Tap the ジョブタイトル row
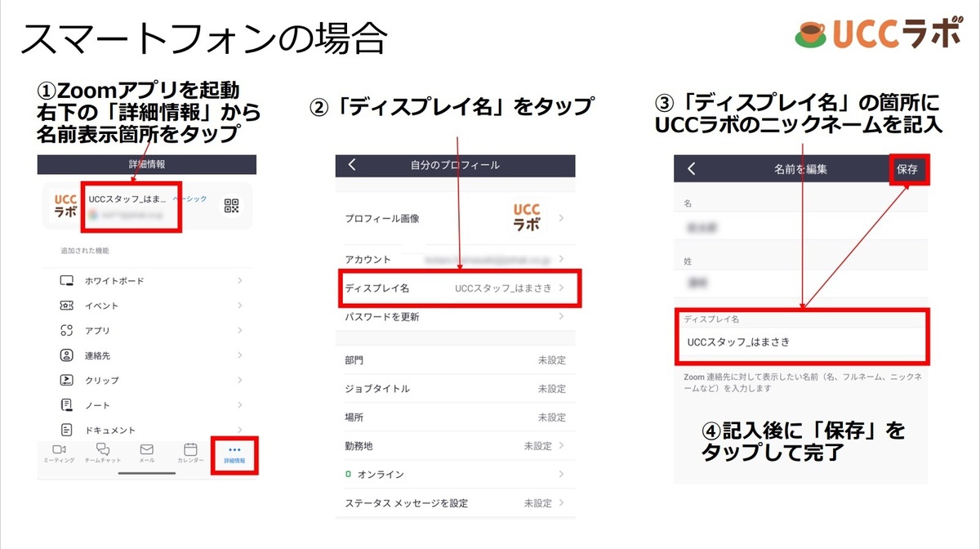Image resolution: width=980 pixels, height=549 pixels. tap(455, 389)
